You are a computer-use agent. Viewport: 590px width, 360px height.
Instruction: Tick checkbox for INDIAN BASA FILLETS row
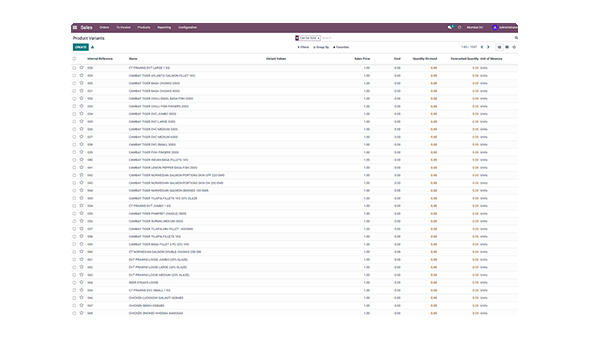point(74,160)
